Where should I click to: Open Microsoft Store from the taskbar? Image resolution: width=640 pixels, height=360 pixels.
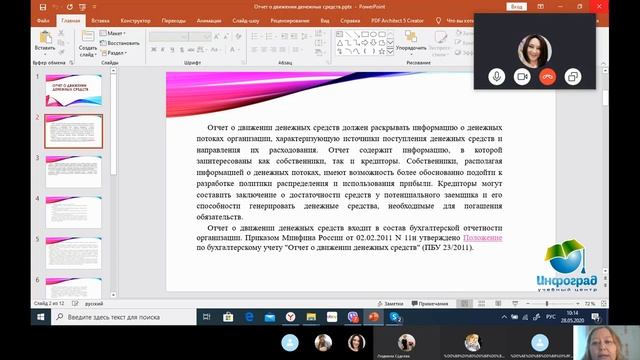pos(228,317)
